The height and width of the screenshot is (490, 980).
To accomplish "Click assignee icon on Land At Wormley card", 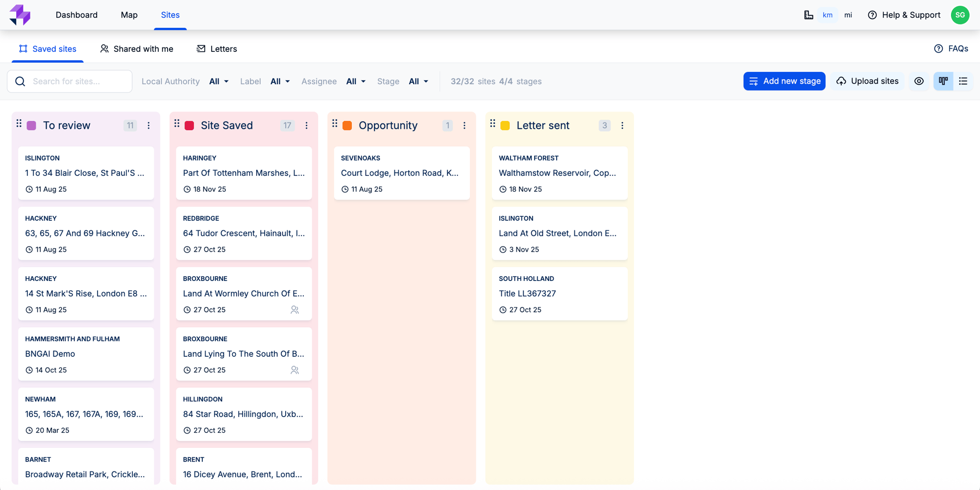I will [x=294, y=310].
